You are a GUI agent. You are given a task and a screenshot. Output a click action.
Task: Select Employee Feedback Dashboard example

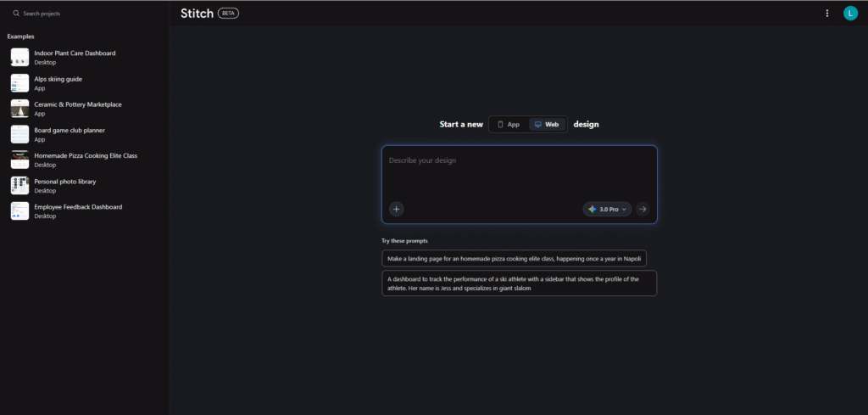coord(78,207)
